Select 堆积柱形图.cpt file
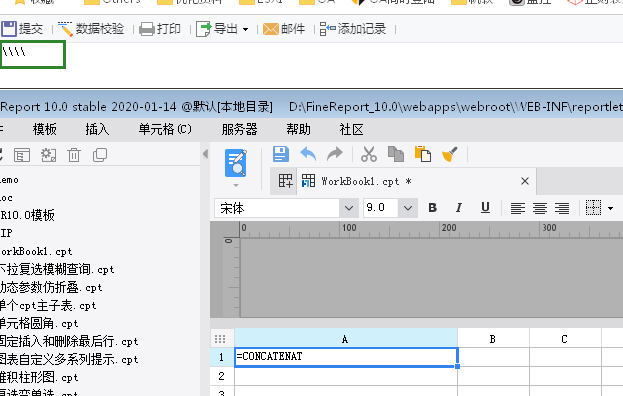Viewport: 623px width, 396px height. point(39,377)
